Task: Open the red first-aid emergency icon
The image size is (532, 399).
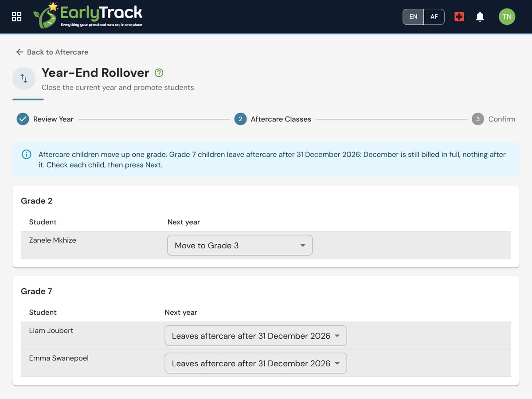Action: [x=459, y=17]
